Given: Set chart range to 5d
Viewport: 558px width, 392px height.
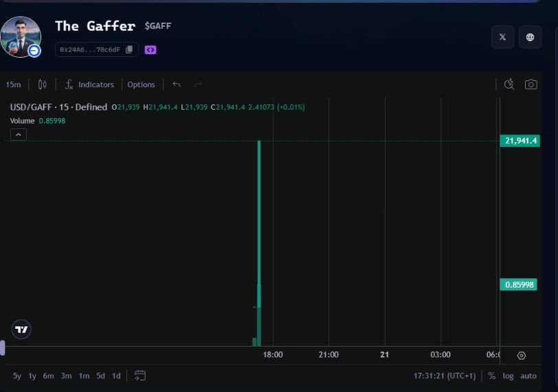Looking at the screenshot, I should 101,376.
